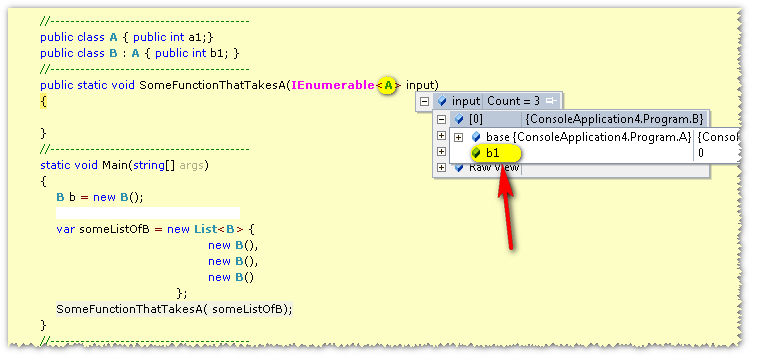Click the 'B b = new B();' statement
The height and width of the screenshot is (362, 757).
tap(100, 197)
